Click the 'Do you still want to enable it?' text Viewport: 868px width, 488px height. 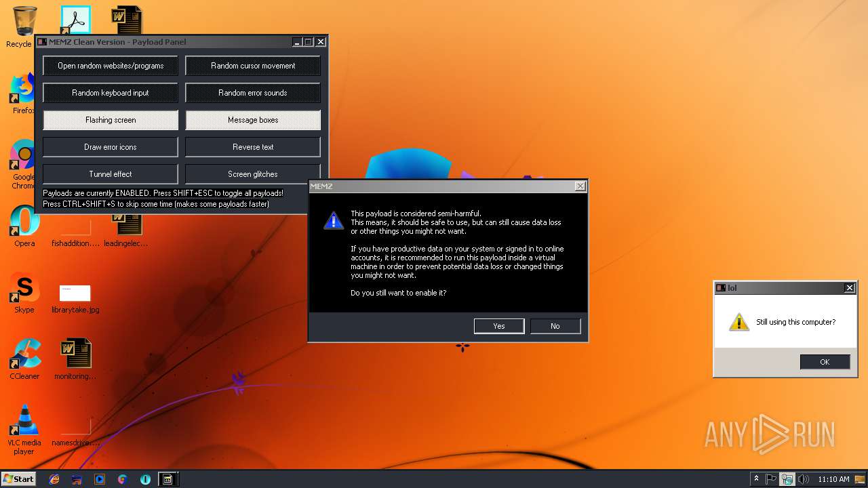399,293
